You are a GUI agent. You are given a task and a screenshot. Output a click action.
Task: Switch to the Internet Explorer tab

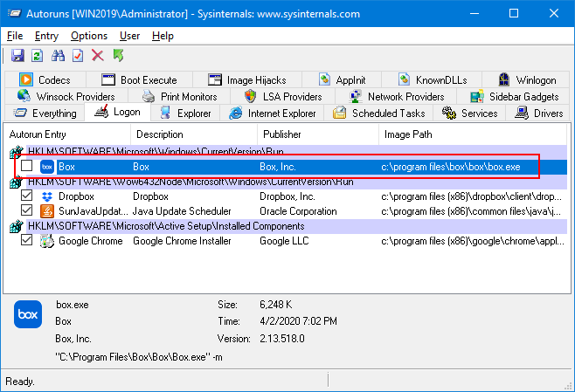pyautogui.click(x=272, y=113)
